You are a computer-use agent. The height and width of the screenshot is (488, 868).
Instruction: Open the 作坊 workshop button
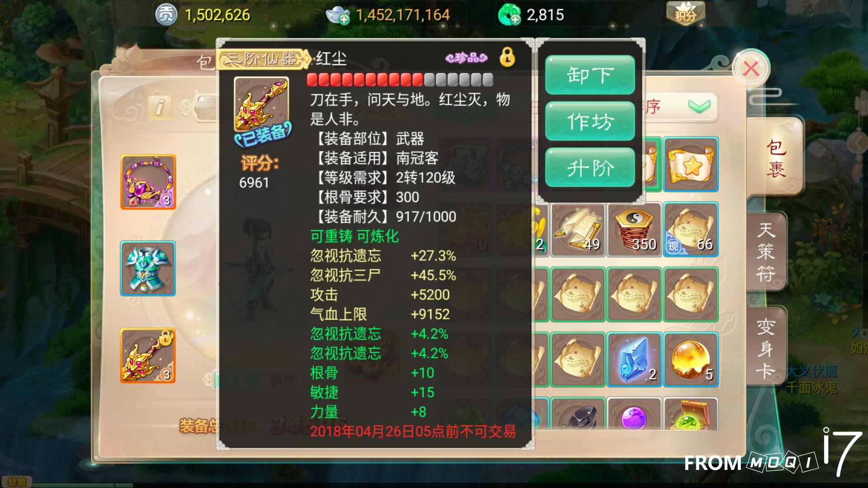point(590,122)
